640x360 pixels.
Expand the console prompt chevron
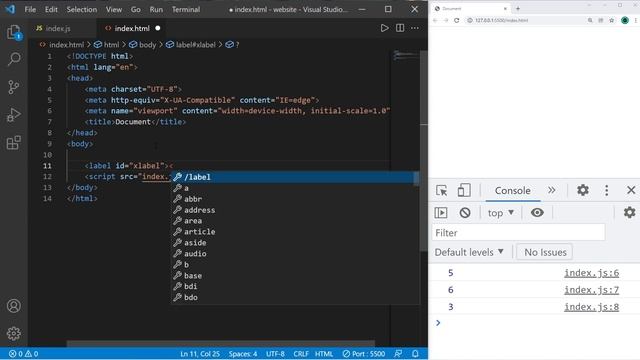click(438, 323)
